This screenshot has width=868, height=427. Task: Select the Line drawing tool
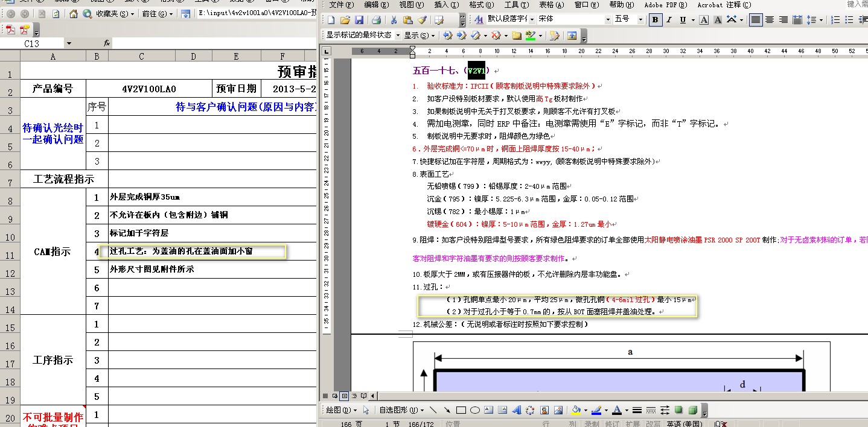(x=433, y=410)
